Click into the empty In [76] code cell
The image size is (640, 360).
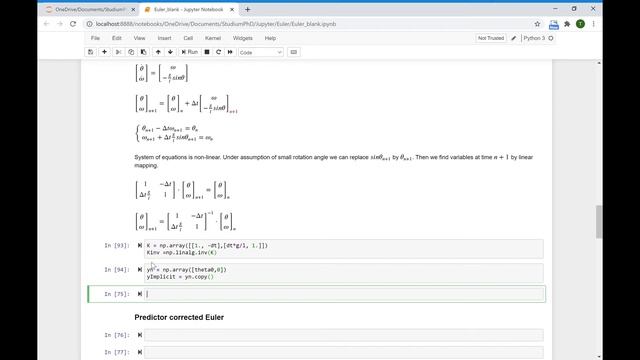(344, 335)
